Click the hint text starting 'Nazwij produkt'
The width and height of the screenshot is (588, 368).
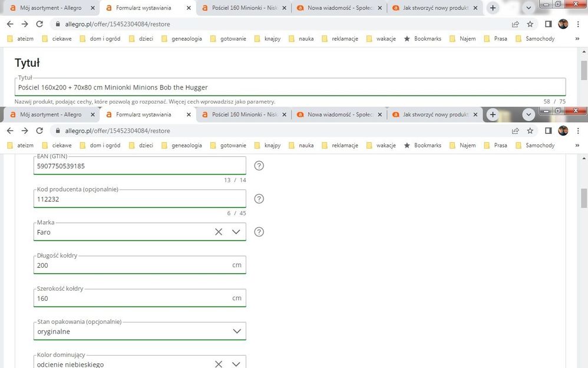click(145, 101)
